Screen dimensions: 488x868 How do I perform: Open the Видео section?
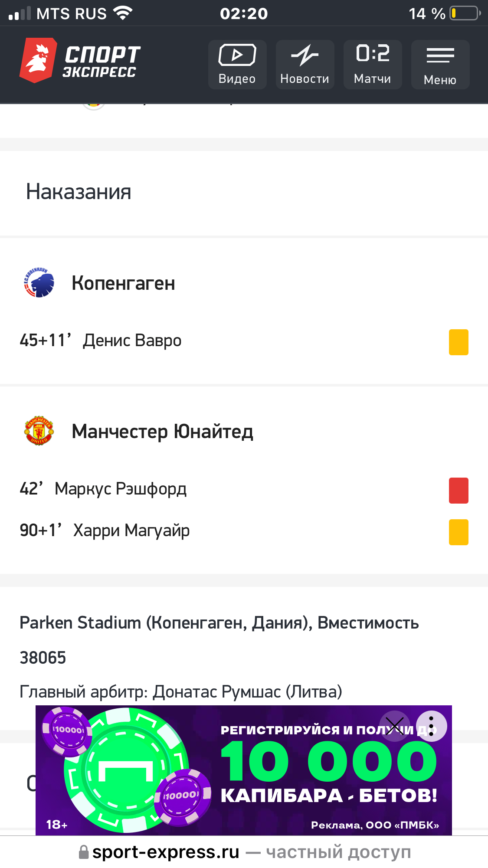pos(237,65)
